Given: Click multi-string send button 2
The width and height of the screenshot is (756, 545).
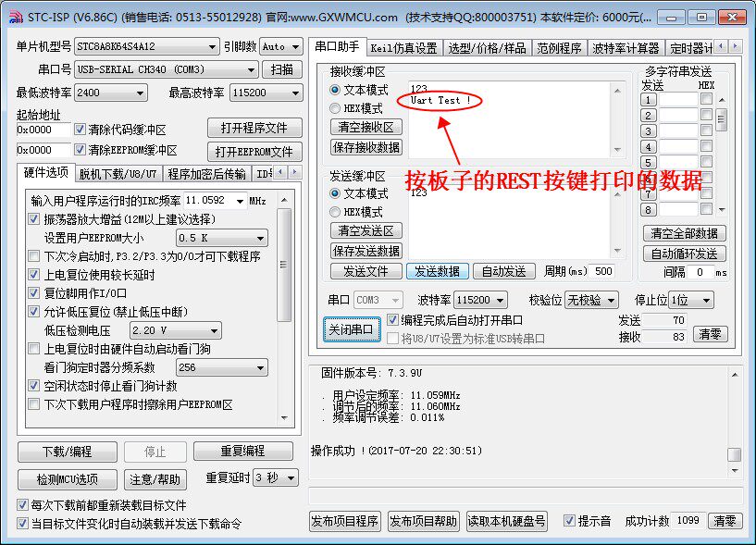Looking at the screenshot, I should (x=648, y=116).
